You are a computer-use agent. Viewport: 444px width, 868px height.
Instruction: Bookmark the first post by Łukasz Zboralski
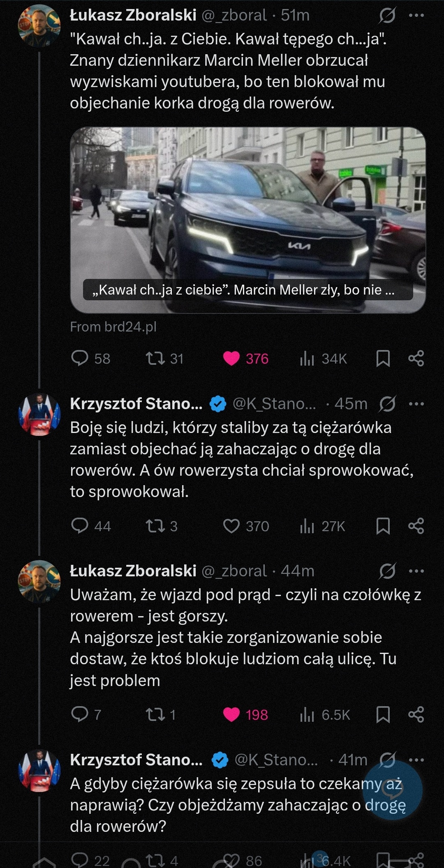tap(383, 358)
